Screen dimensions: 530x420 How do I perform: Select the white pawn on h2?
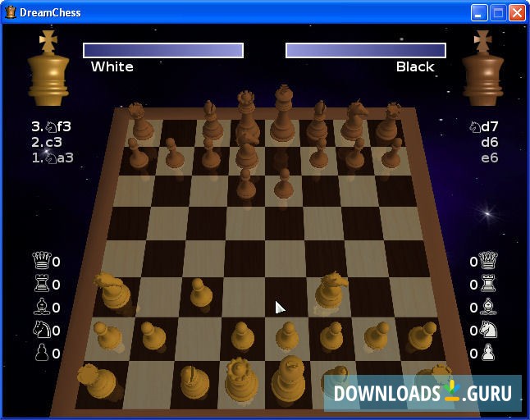[422, 336]
